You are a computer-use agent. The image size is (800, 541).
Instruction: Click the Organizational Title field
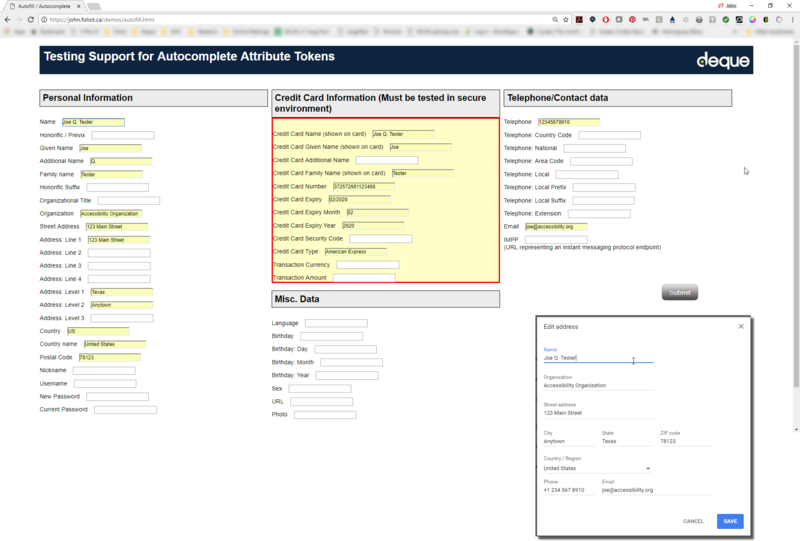coord(129,201)
